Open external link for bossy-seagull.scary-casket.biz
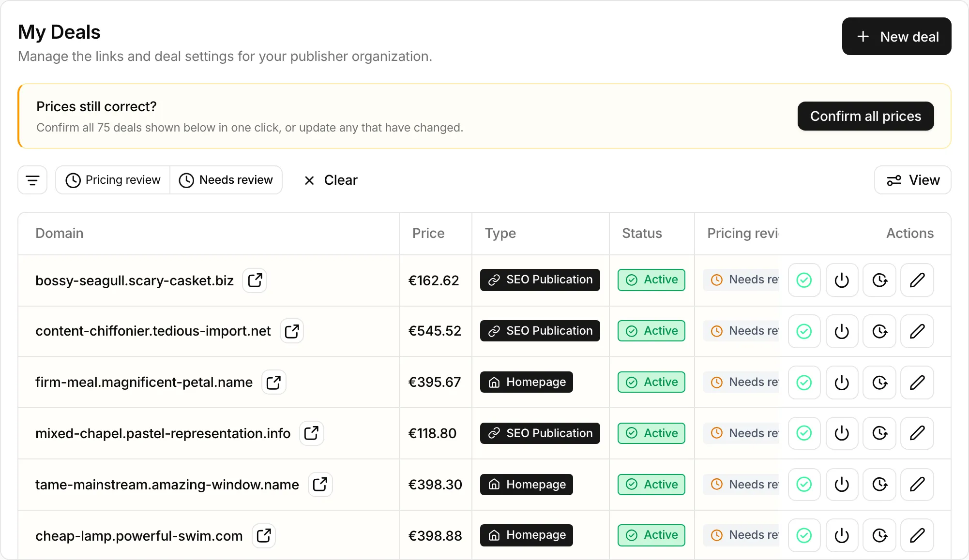The width and height of the screenshot is (969, 560). [x=255, y=280]
